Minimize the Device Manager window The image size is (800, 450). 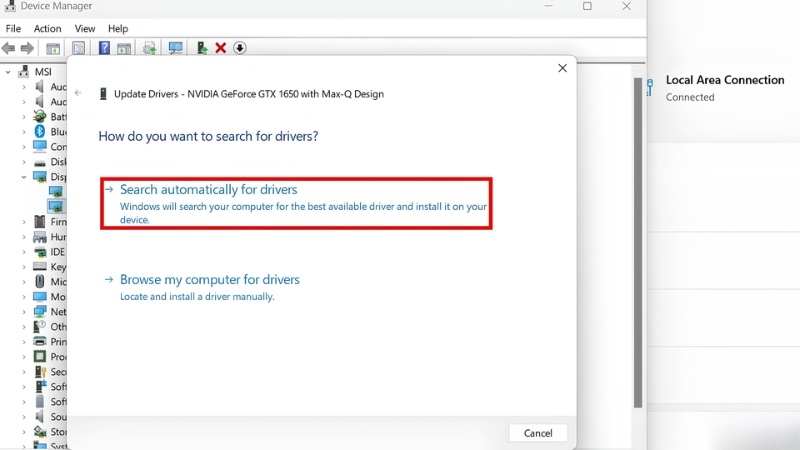(548, 6)
